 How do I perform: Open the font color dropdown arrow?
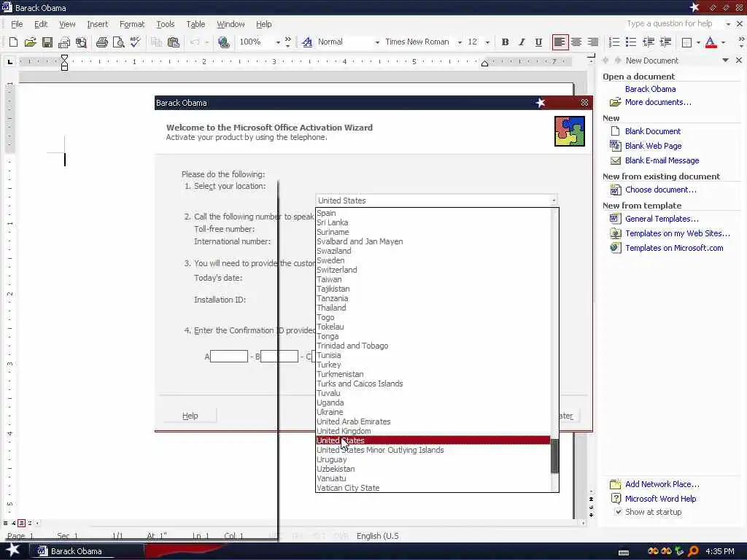[x=723, y=42]
